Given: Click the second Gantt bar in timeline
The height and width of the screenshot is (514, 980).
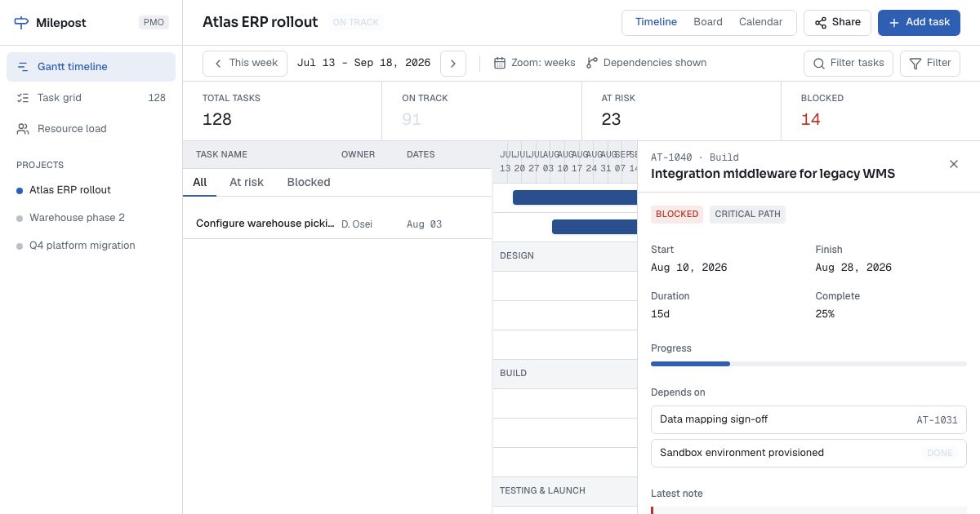Looking at the screenshot, I should [x=595, y=227].
